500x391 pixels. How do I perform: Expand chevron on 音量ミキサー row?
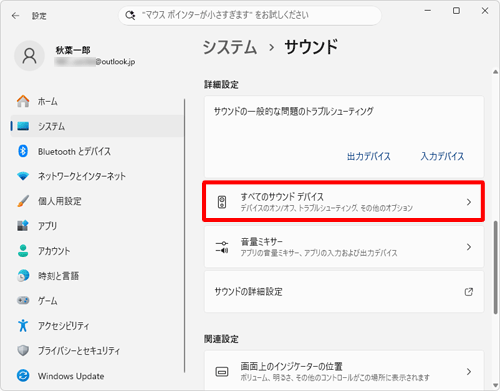click(469, 247)
